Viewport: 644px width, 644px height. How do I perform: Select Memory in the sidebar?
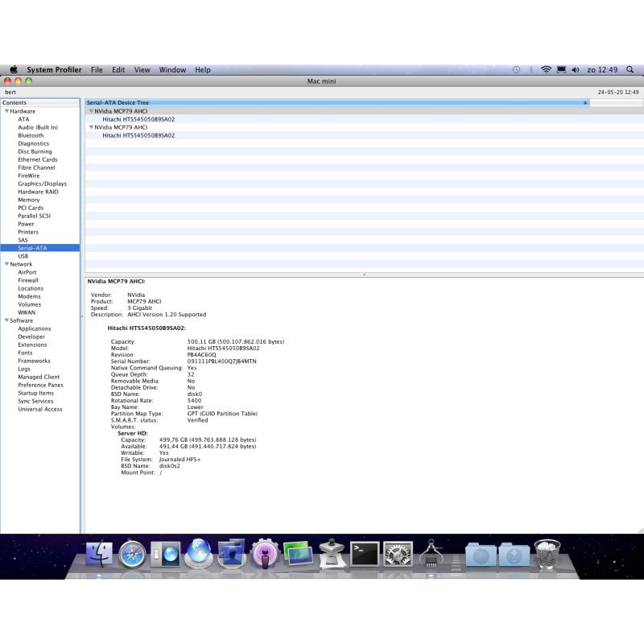tap(29, 200)
